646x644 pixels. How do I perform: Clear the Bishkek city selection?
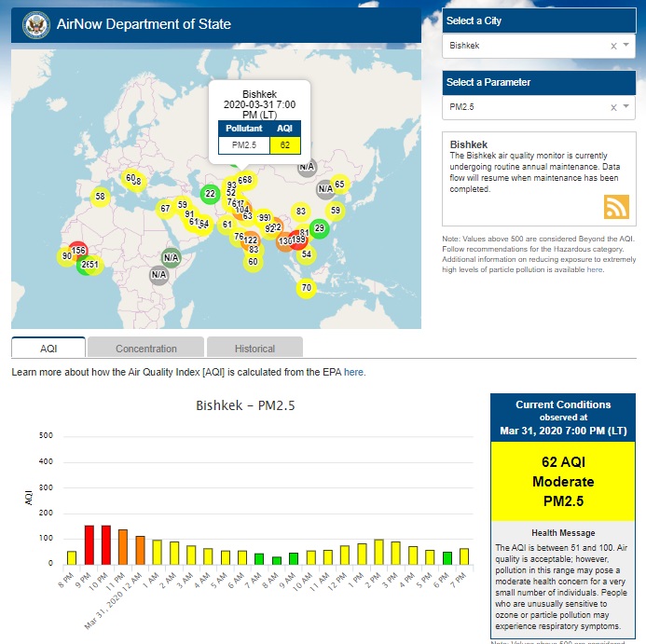[x=613, y=46]
